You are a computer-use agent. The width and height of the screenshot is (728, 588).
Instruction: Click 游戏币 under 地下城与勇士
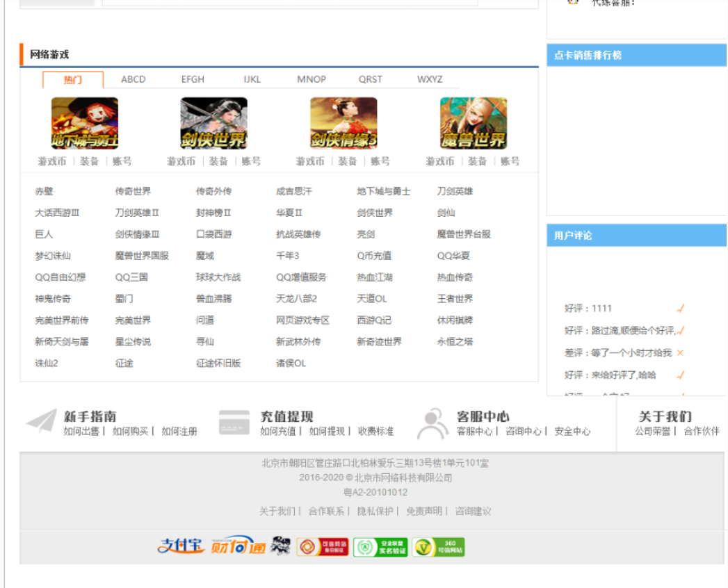(52, 161)
